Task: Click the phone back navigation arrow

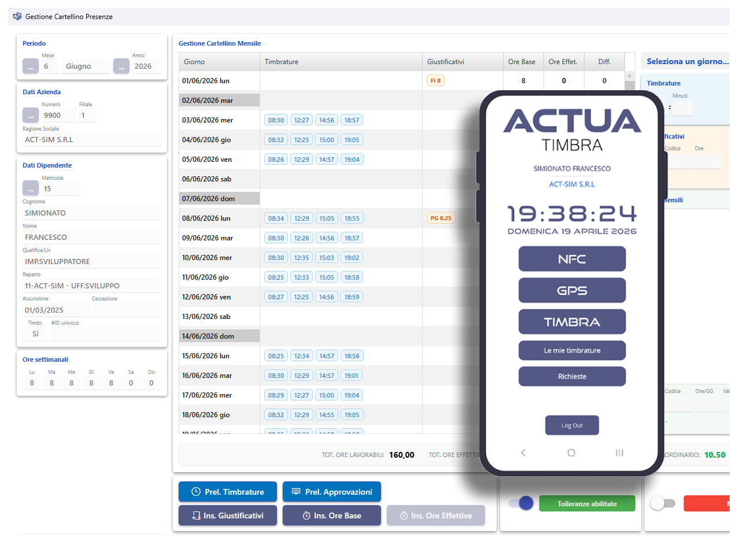Action: 523,453
